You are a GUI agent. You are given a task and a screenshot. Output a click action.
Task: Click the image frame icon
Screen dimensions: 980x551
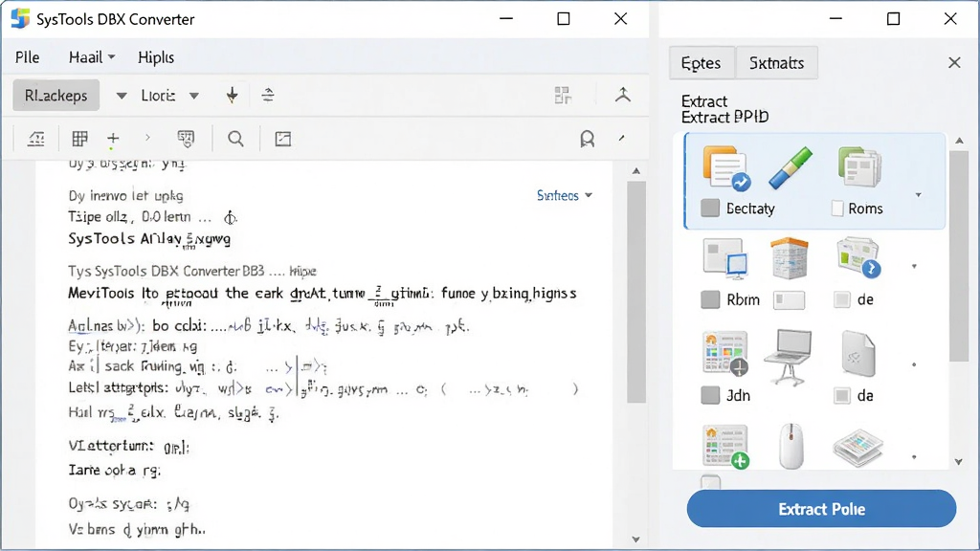(283, 139)
